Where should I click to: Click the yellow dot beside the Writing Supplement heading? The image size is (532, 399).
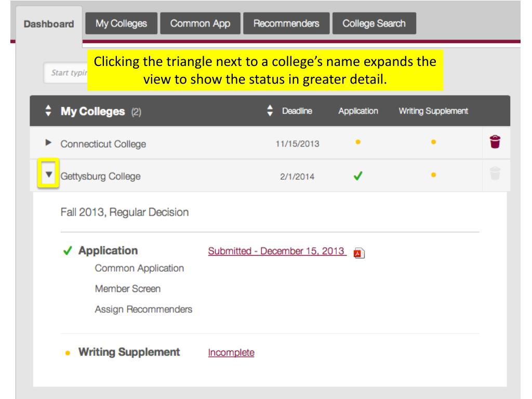[68, 353]
